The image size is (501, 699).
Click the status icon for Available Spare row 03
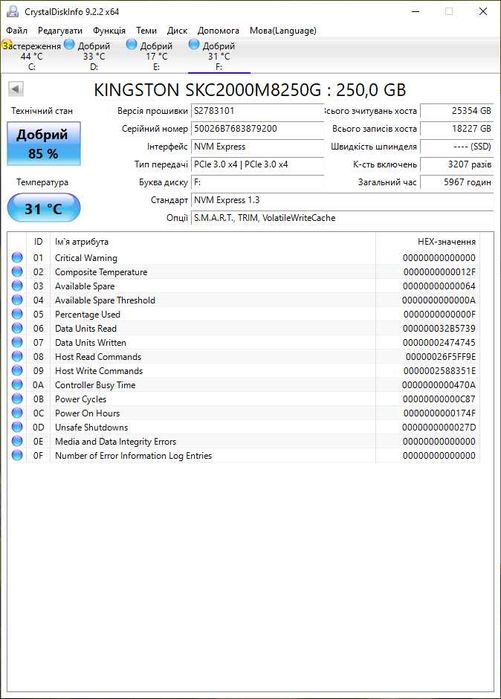tap(17, 286)
